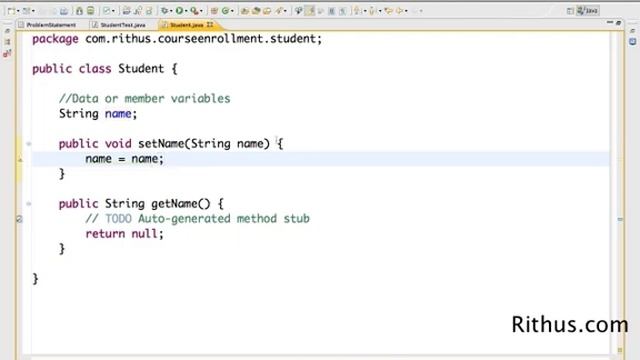Click the top icon in the right sidebar
The image size is (640, 360).
632,31
